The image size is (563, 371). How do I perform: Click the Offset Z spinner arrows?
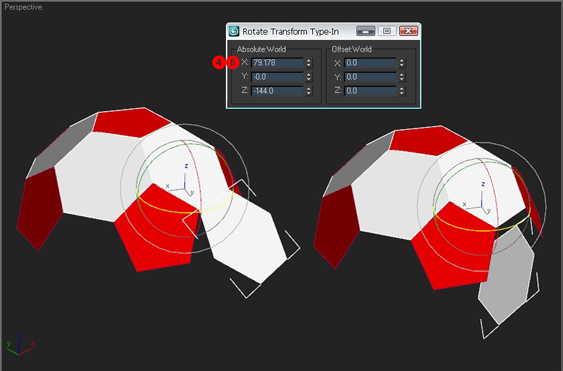click(x=402, y=91)
